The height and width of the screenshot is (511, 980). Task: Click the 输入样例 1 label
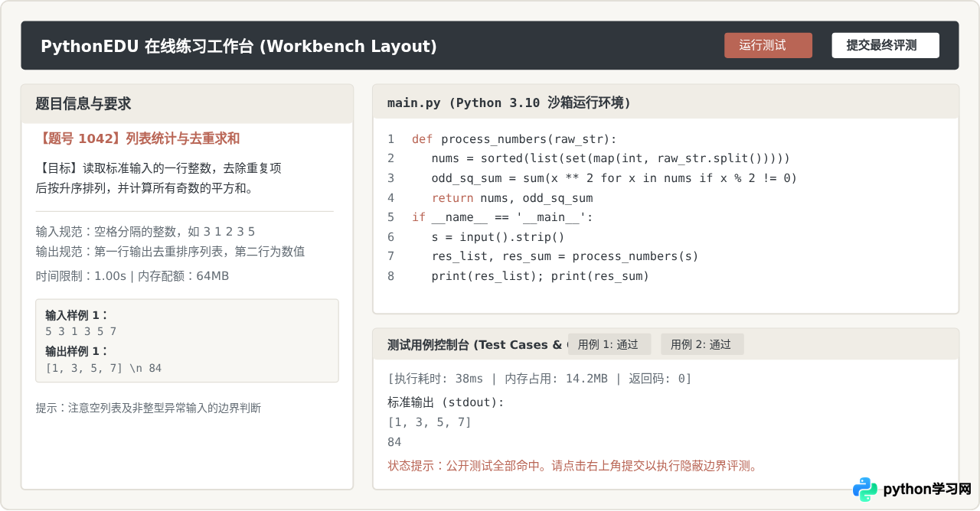[x=77, y=315]
